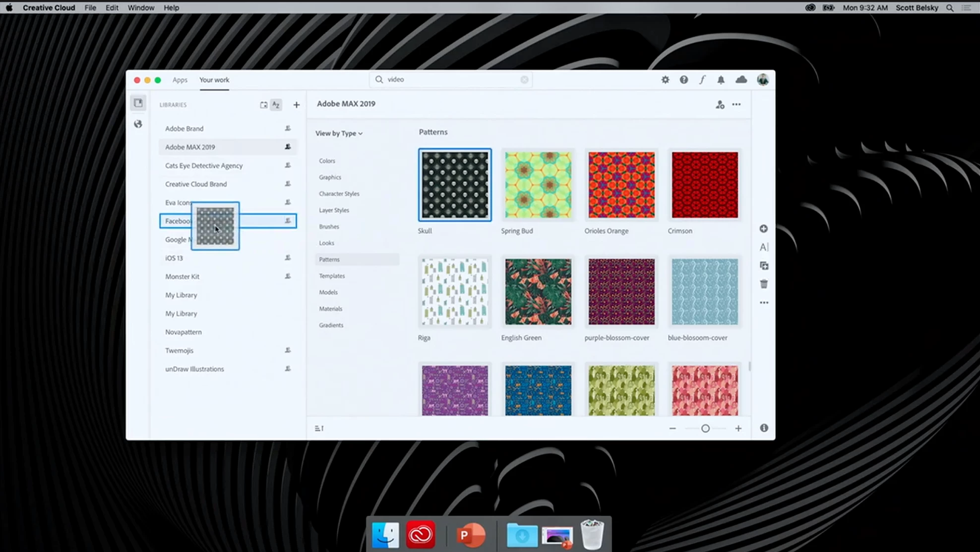This screenshot has height=552, width=980.
Task: Open the fonts icon in header
Action: coord(702,80)
